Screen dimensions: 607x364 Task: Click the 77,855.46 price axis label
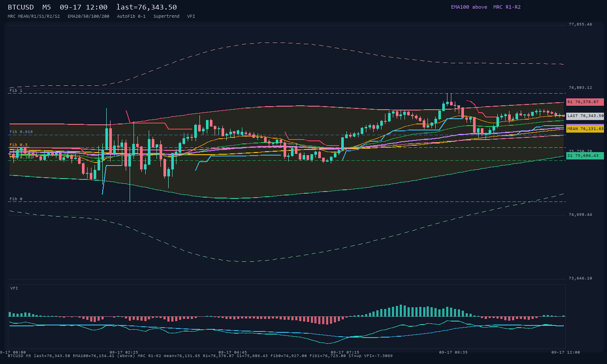point(580,24)
